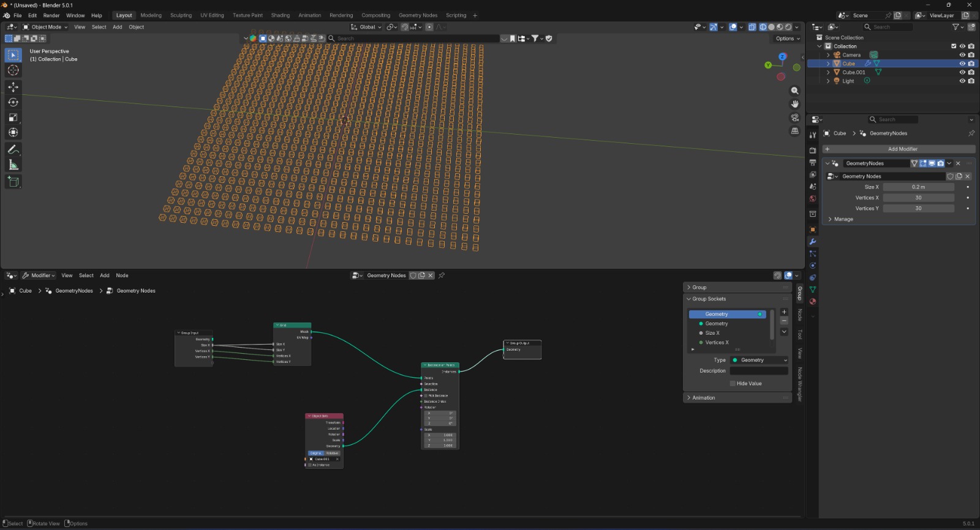
Task: Open the viewport Options button
Action: coord(787,39)
